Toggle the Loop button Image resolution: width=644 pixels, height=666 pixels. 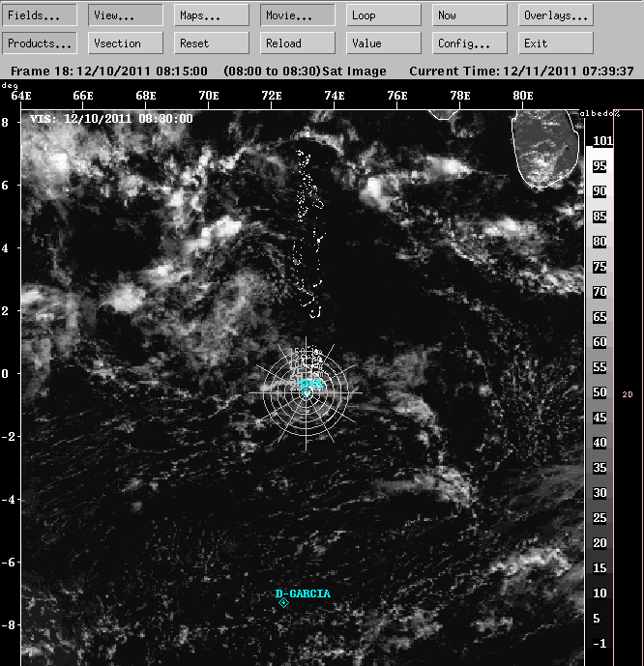[384, 15]
